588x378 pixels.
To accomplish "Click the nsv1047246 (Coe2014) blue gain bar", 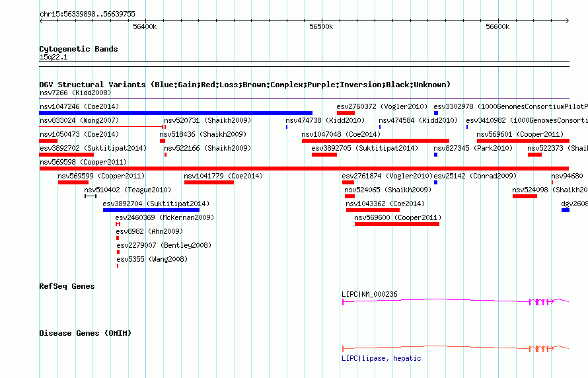I will click(176, 113).
